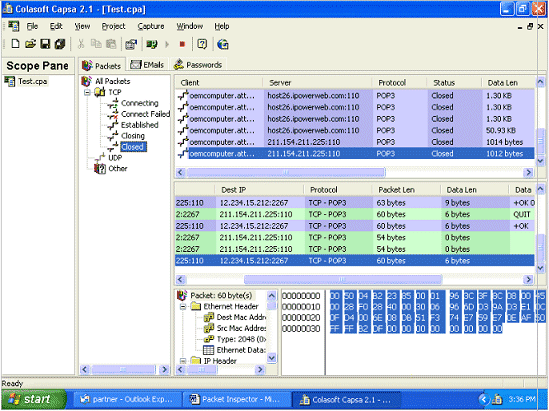Select packet row with 63 bytes length
The width and height of the screenshot is (549, 411).
pyautogui.click(x=355, y=203)
